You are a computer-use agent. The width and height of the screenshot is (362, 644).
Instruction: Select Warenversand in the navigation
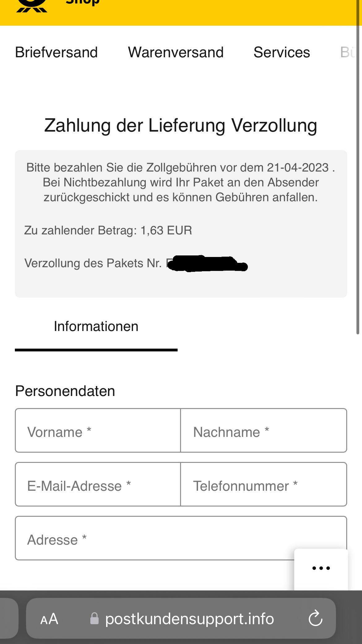pyautogui.click(x=176, y=52)
